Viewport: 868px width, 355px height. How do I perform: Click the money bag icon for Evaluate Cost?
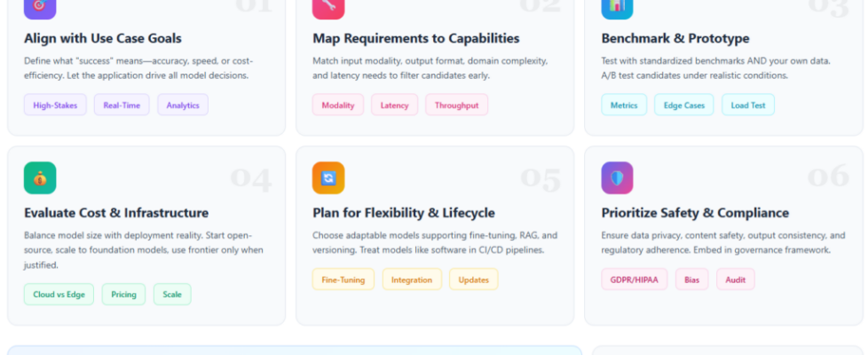[x=40, y=177]
